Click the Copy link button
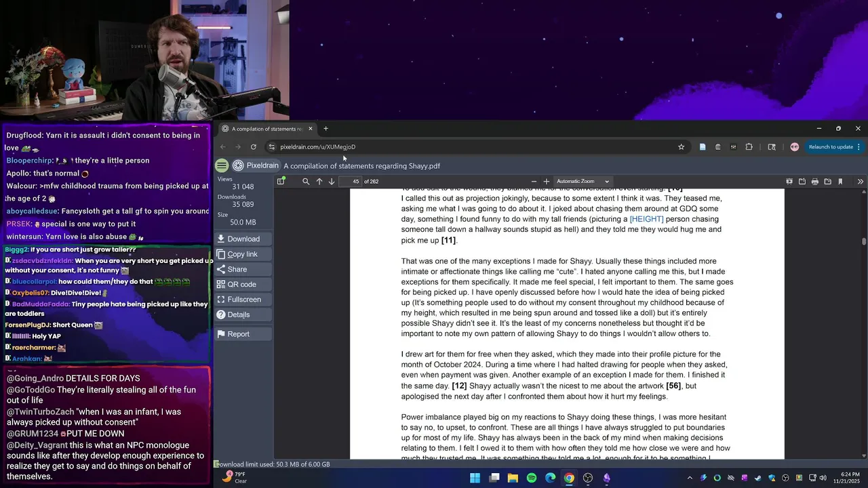 pos(243,254)
